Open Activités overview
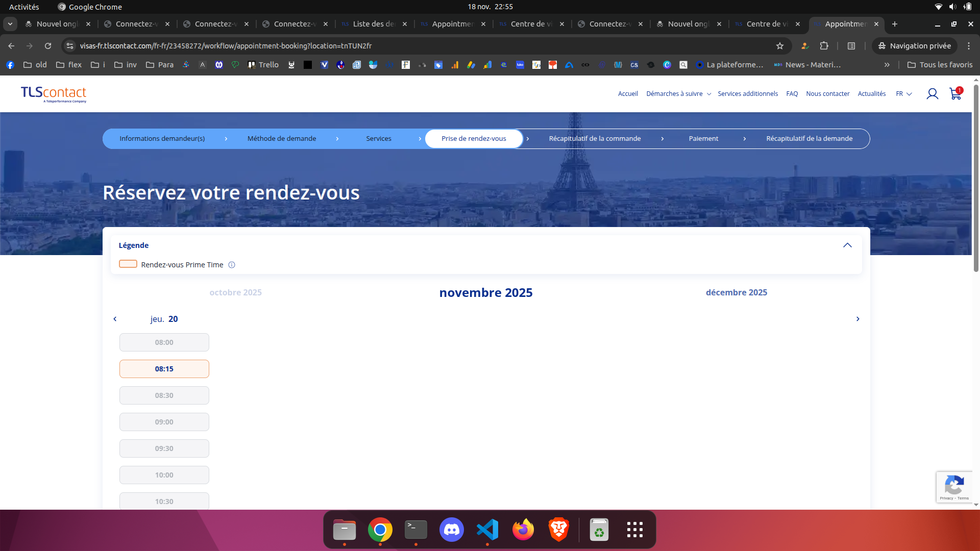Screen dimensions: 980x551 click(24, 7)
